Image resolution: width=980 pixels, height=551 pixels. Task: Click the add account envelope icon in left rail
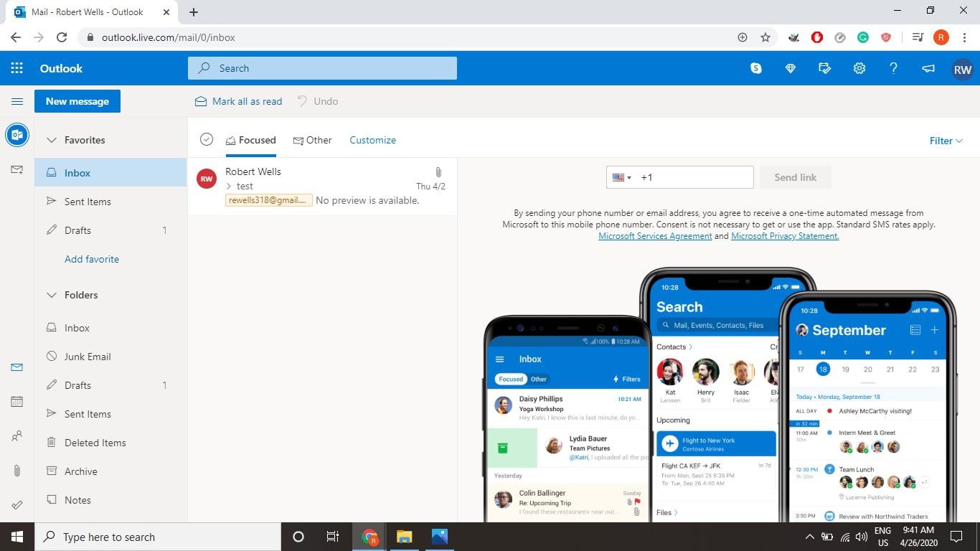click(x=17, y=170)
